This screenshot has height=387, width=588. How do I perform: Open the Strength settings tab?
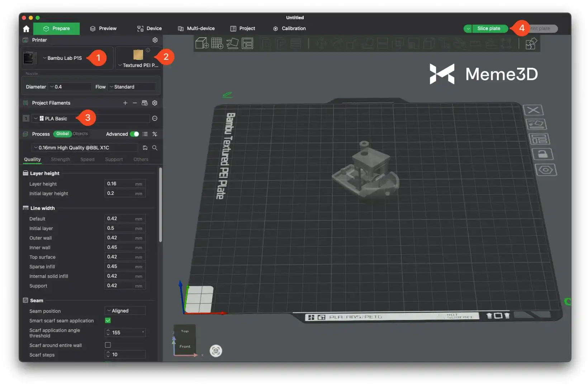click(60, 159)
